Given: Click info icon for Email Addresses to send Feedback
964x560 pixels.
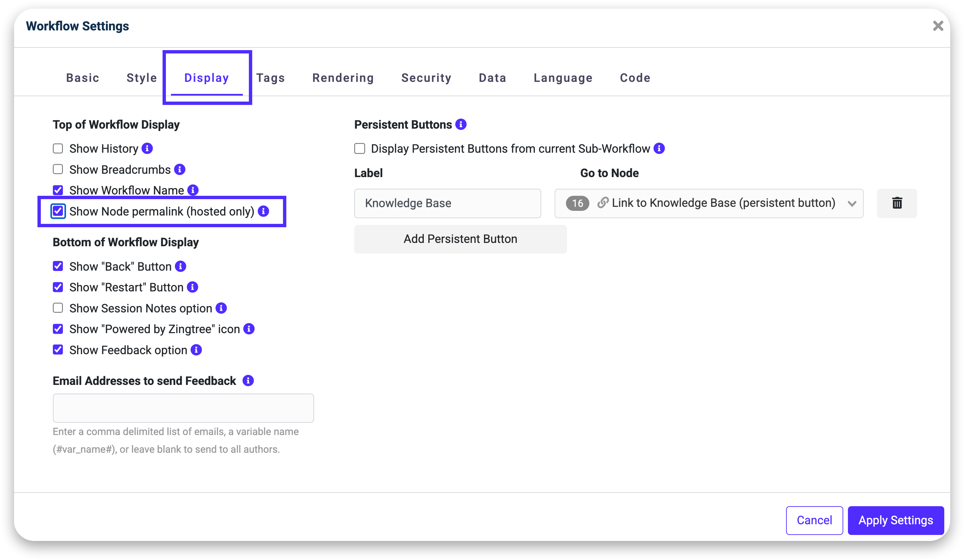Looking at the screenshot, I should pos(248,380).
